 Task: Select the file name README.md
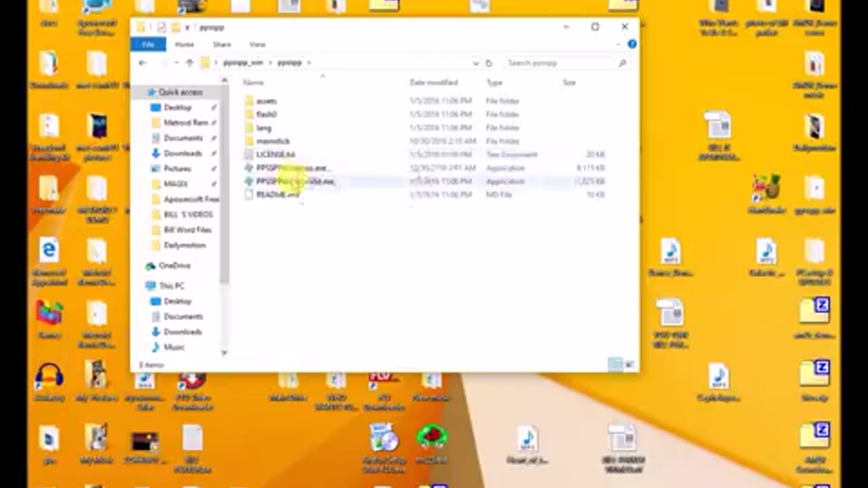277,195
